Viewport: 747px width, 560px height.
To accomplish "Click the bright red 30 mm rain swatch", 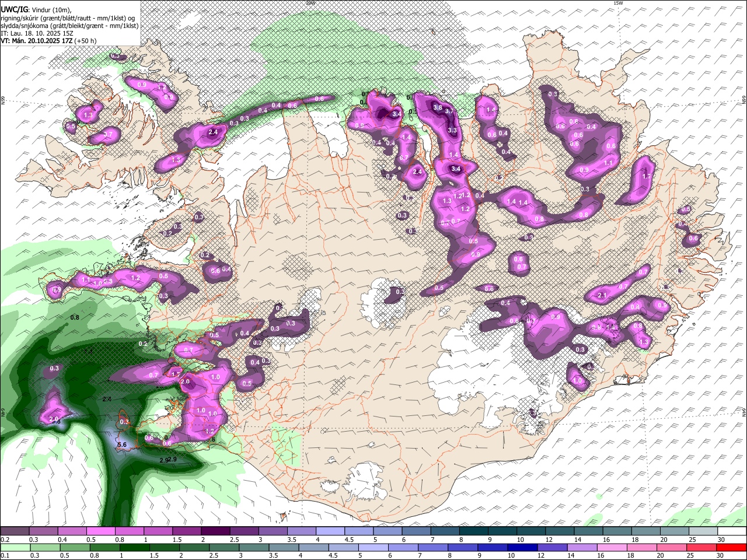I will click(731, 548).
